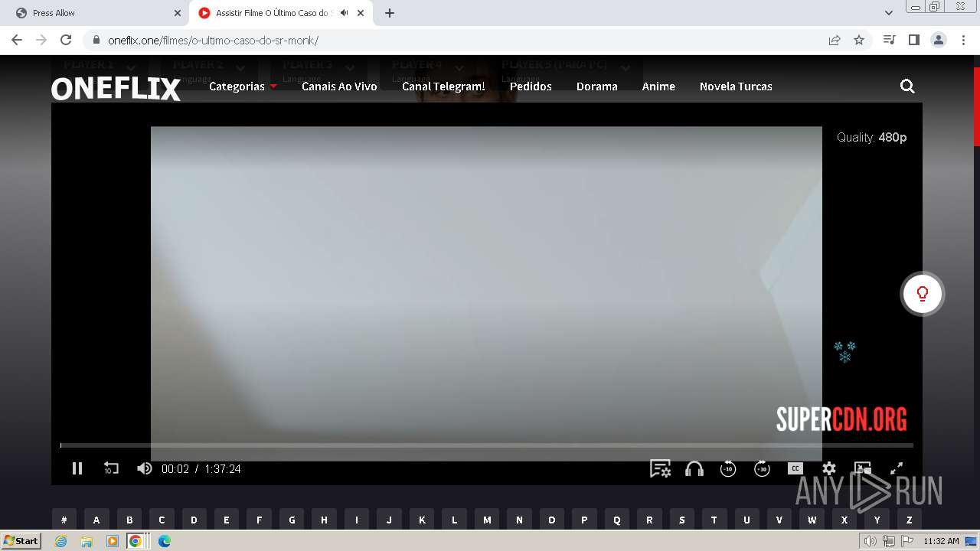Pause the video playback
The width and height of the screenshot is (980, 551).
77,468
